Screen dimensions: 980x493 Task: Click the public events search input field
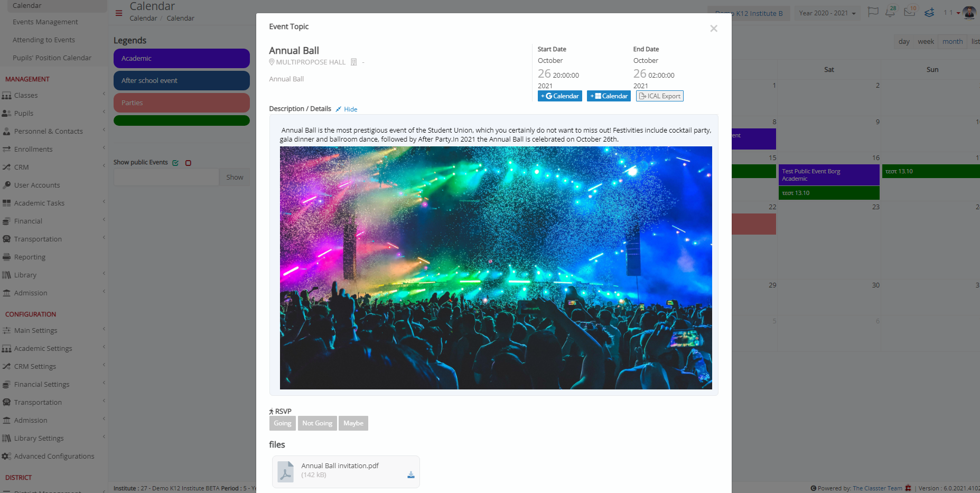pyautogui.click(x=166, y=178)
